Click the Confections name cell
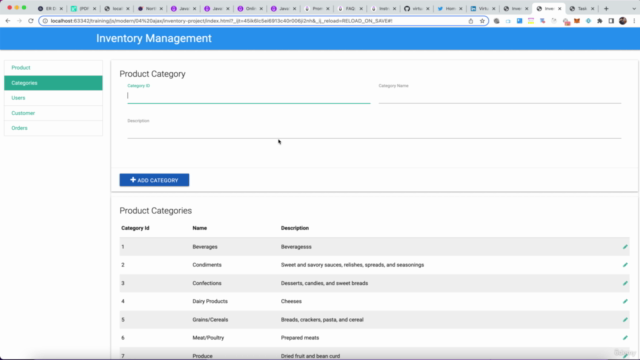This screenshot has width=640, height=360. pyautogui.click(x=207, y=283)
